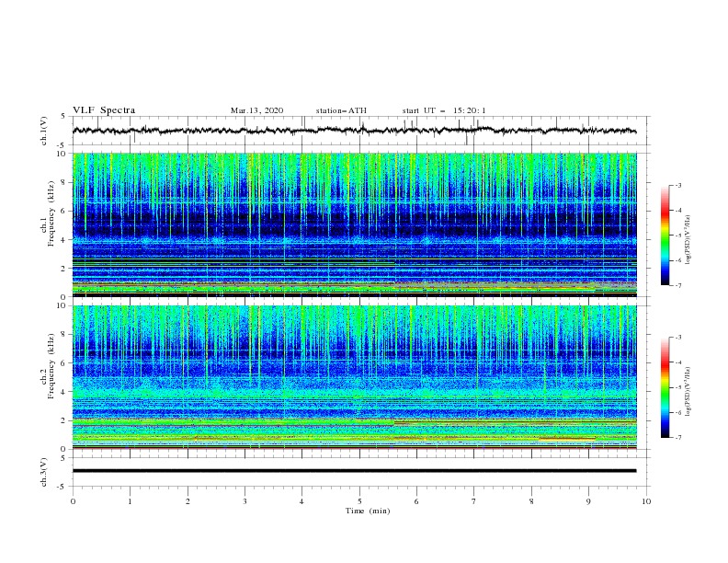Click the "1" tick on the time axis
The image size is (728, 563).
130,501
